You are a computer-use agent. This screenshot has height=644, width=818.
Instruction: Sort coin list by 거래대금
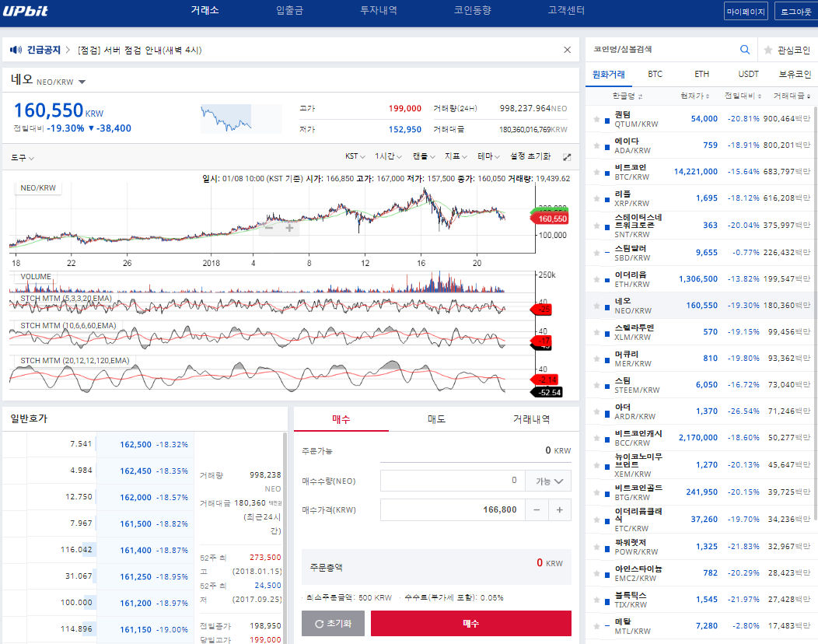click(x=792, y=96)
